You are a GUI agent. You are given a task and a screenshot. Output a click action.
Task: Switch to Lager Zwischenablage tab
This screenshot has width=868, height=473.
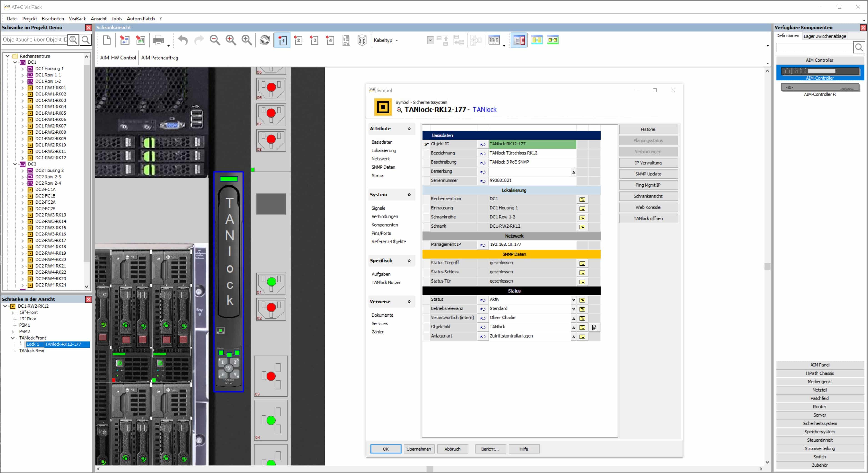click(825, 36)
